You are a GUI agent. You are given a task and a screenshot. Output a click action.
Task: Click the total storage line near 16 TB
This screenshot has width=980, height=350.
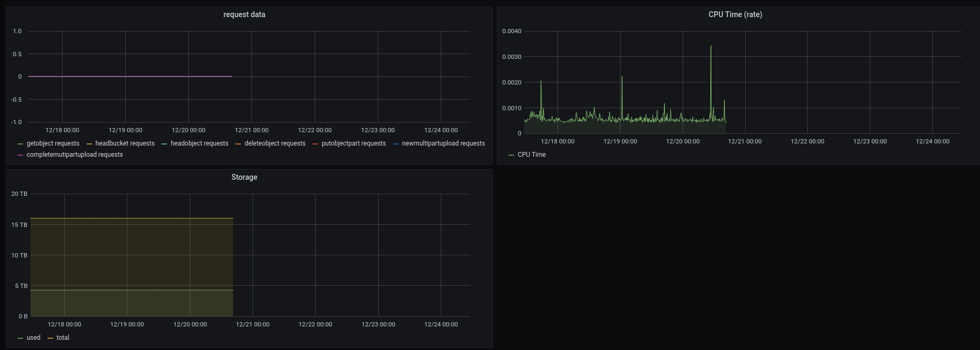pyautogui.click(x=132, y=218)
